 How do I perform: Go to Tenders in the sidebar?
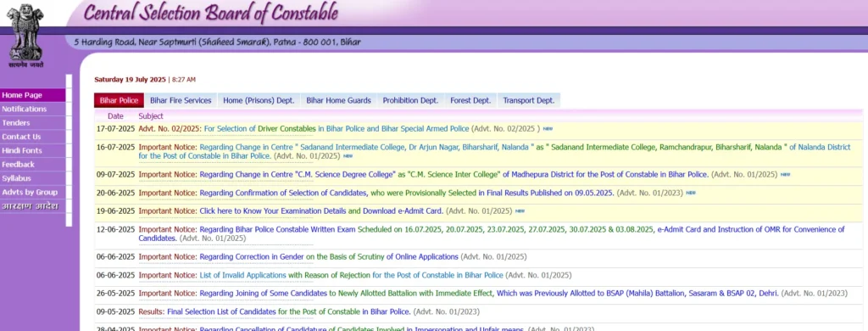click(x=33, y=123)
